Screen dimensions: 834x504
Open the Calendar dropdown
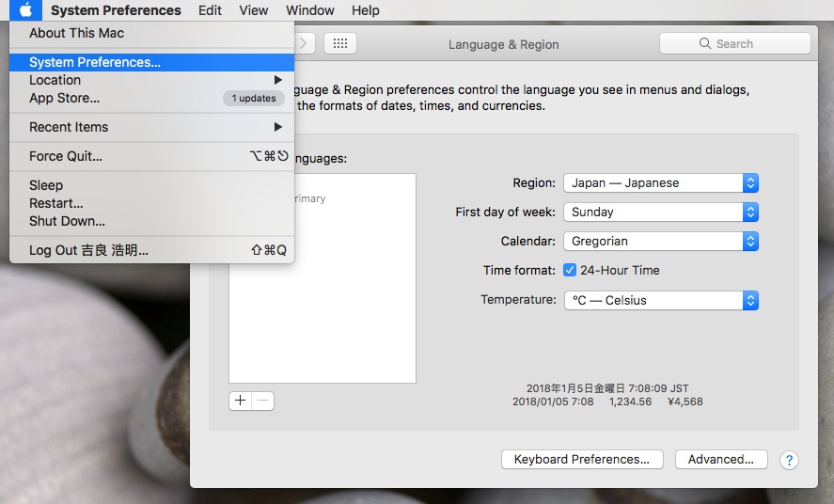[661, 242]
